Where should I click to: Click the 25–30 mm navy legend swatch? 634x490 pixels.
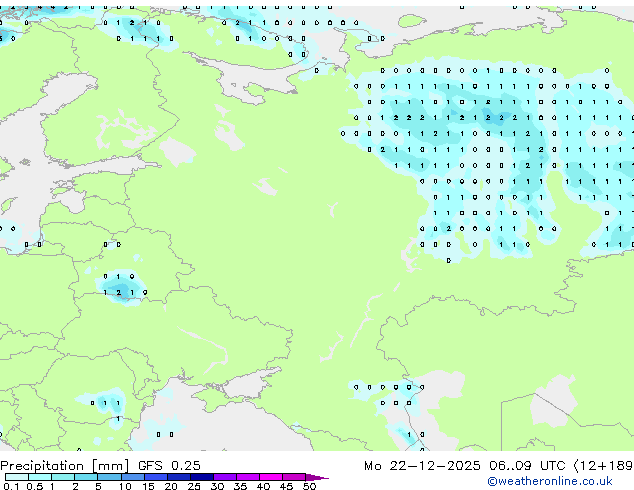point(202,477)
